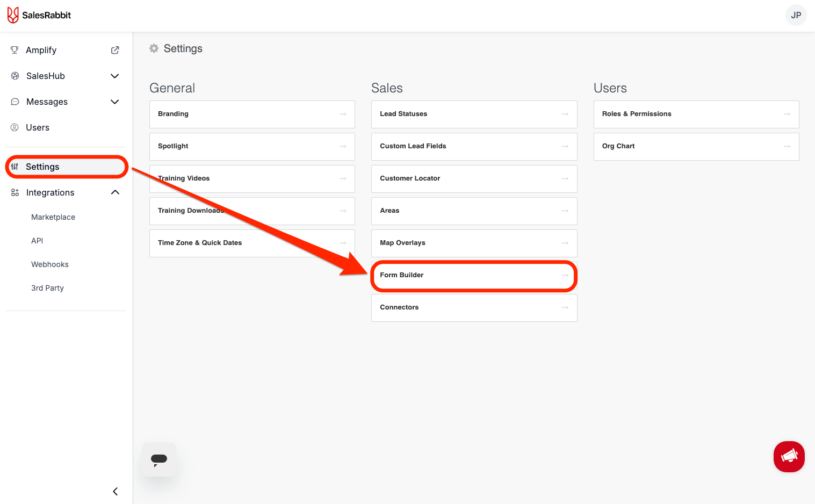
Task: Open Customer Locator settings
Action: [x=474, y=178]
